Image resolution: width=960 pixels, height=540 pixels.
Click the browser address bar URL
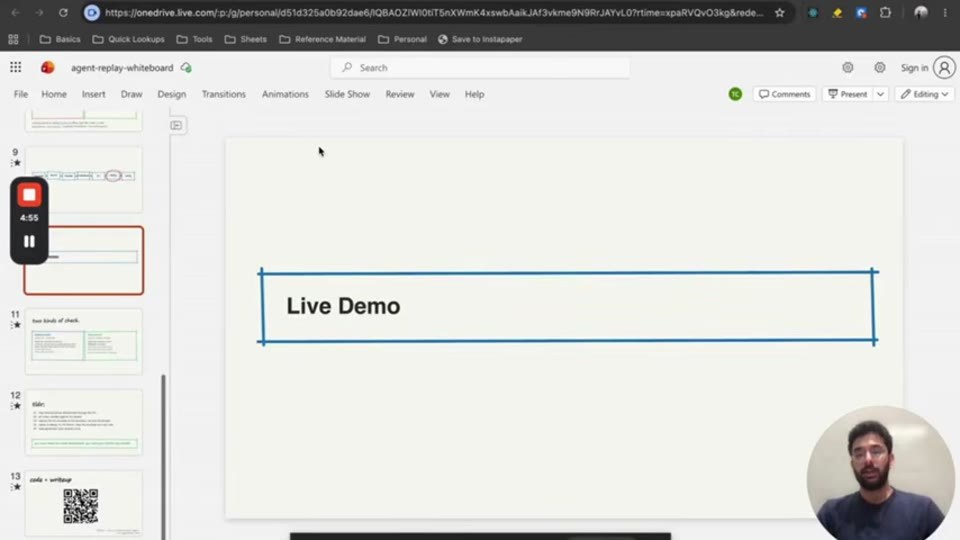pos(434,12)
